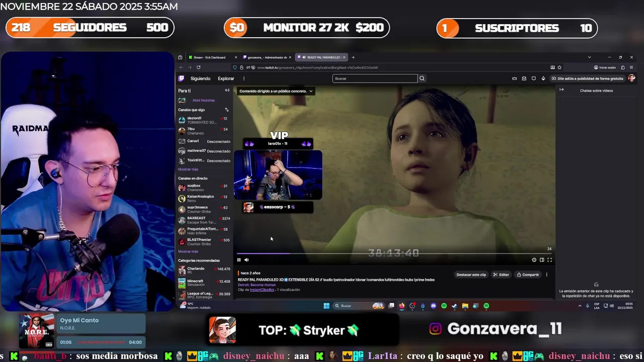This screenshot has width=644, height=362.
Task: Click the Compartir button
Action: click(x=528, y=275)
